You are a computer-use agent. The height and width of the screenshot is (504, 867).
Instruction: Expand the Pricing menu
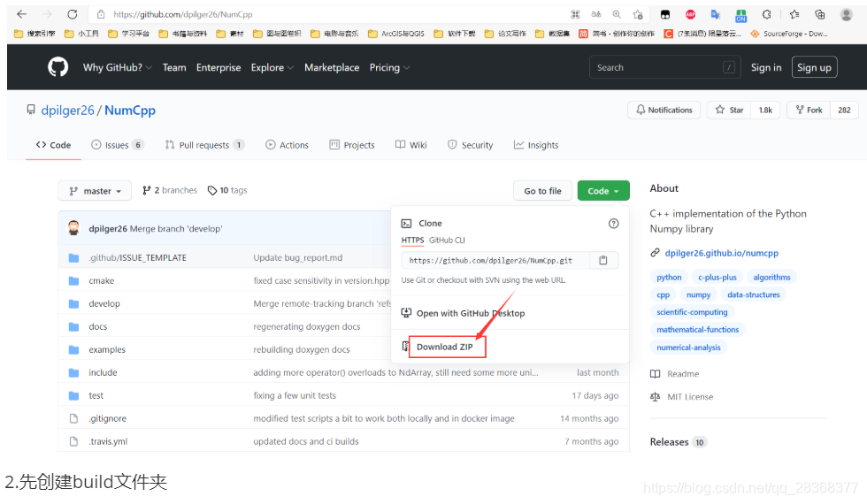point(389,67)
